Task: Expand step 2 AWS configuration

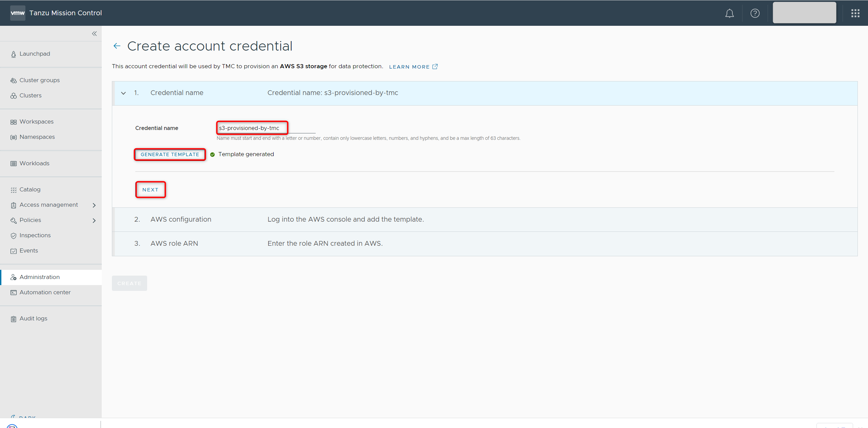Action: (x=181, y=219)
